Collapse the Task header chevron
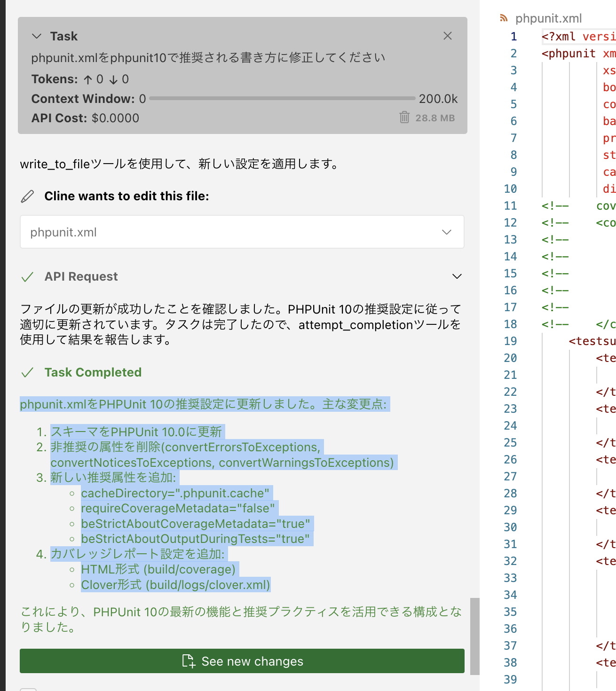 pos(36,36)
